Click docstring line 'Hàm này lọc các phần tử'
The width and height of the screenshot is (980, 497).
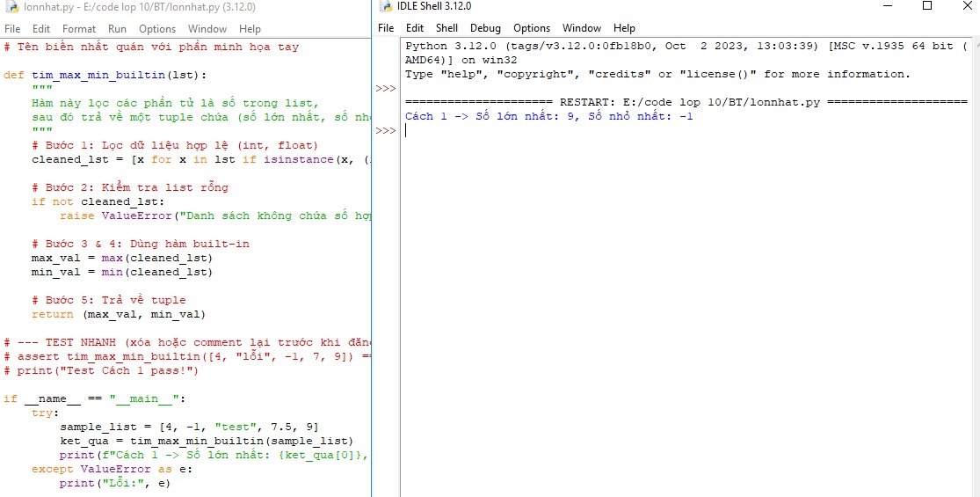click(x=175, y=103)
